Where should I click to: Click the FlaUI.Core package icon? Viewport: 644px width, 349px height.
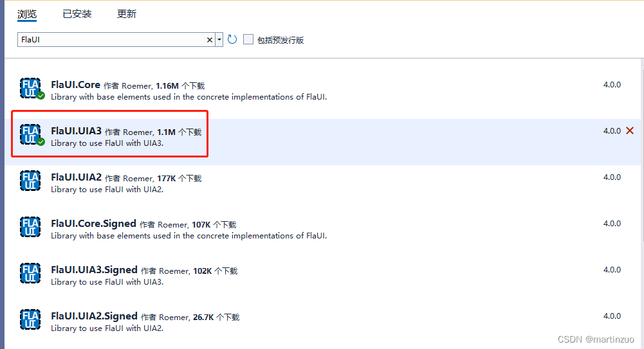point(31,88)
